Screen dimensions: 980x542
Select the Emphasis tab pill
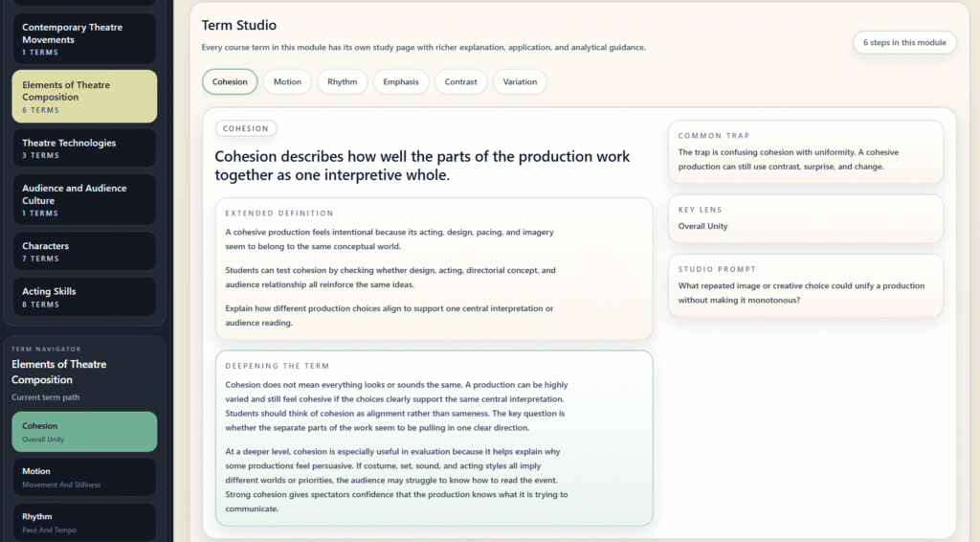(x=401, y=82)
